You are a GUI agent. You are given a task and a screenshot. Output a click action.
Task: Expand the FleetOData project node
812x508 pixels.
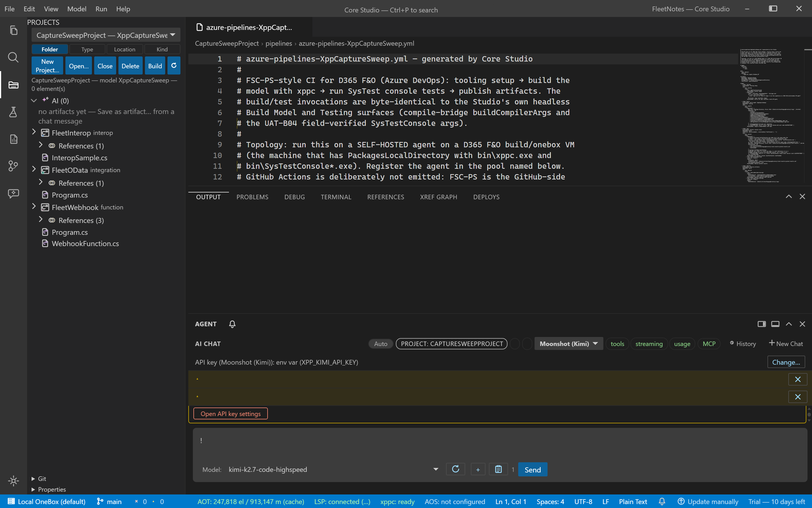click(34, 170)
